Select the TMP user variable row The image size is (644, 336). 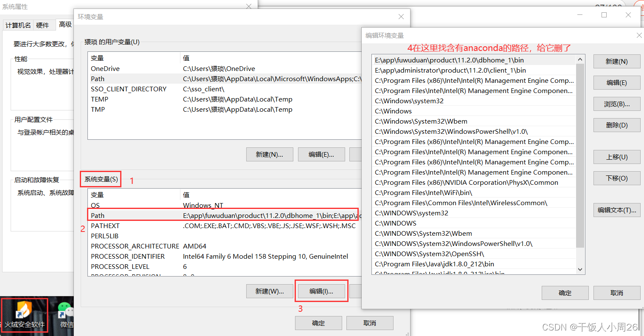(225, 110)
